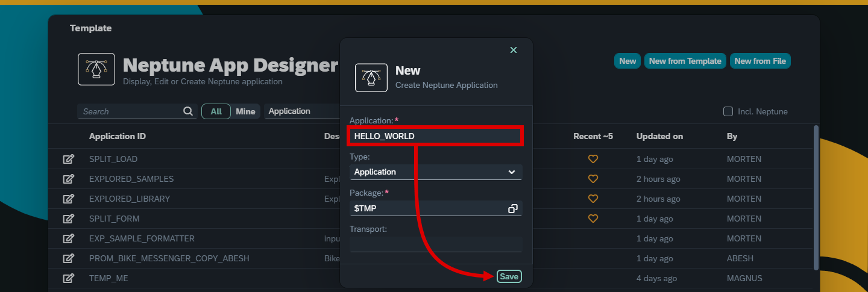This screenshot has width=868, height=292.
Task: Click ABESH in the By column
Action: (740, 258)
